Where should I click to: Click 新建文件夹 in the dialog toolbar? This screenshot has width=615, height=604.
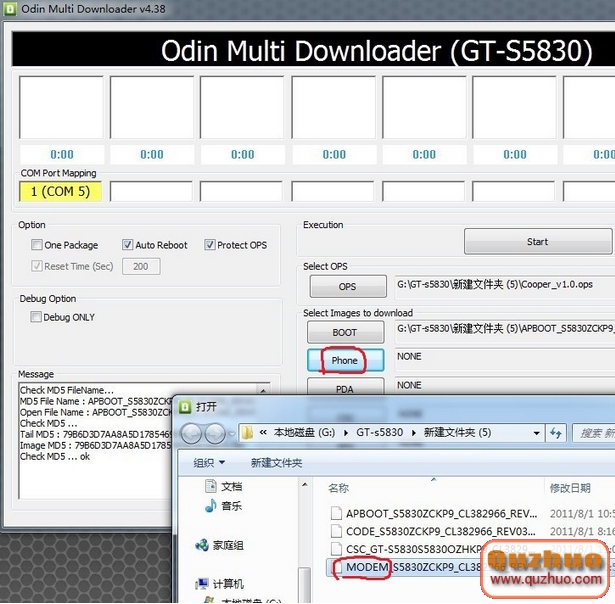coord(276,463)
